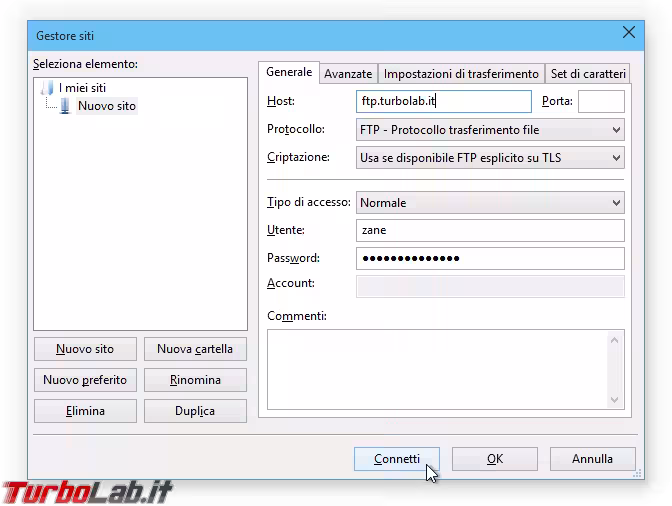Confirm with the OK button
Screen dimensions: 672x506
(495, 459)
